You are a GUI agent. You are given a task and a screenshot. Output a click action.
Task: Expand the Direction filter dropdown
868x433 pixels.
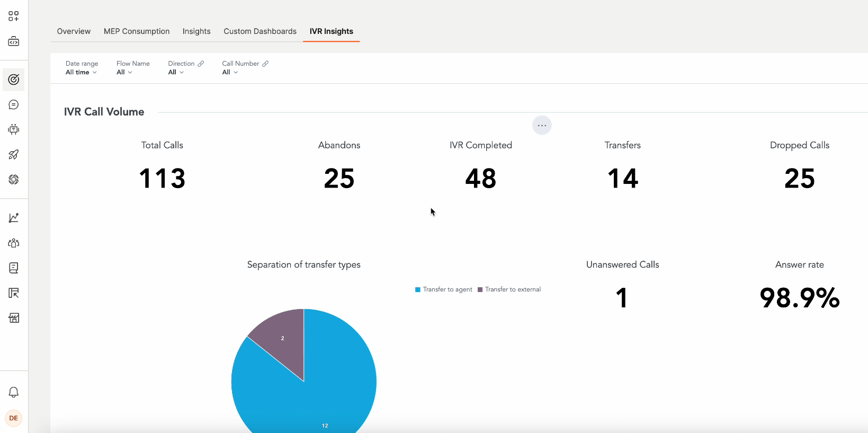point(176,72)
